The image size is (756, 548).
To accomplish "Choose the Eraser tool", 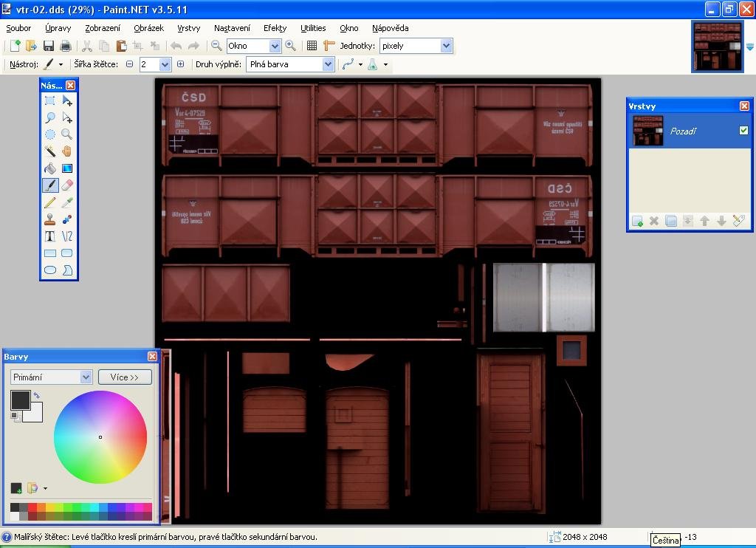I will click(x=66, y=185).
